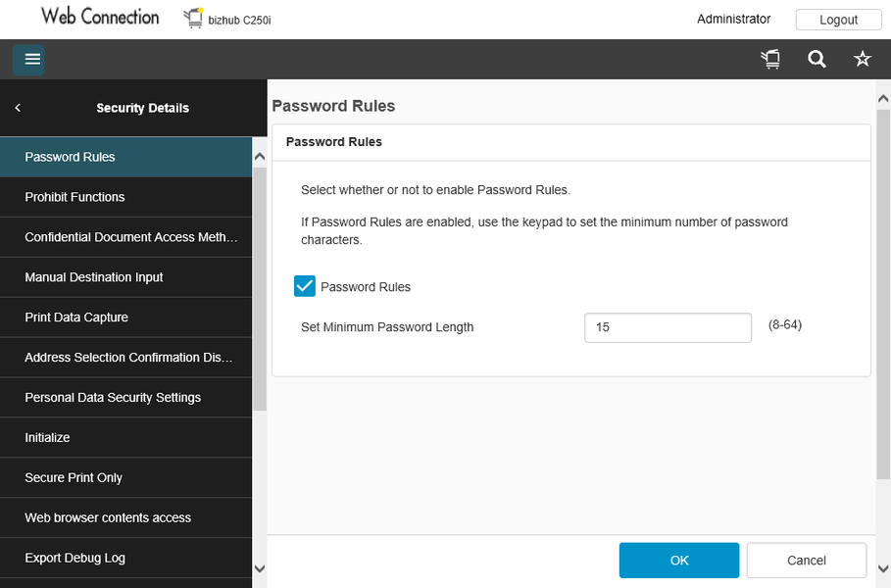Image resolution: width=891 pixels, height=588 pixels.
Task: Select Secure Print Only item
Action: click(74, 478)
